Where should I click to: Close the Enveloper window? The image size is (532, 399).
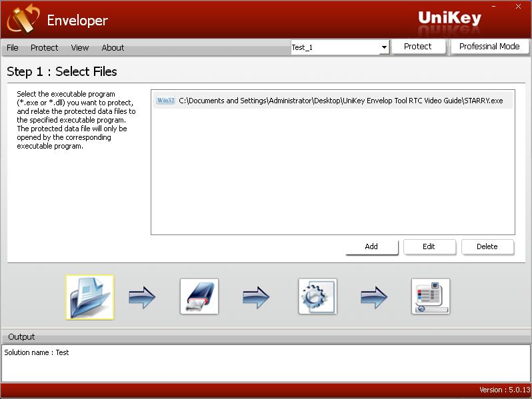[518, 7]
